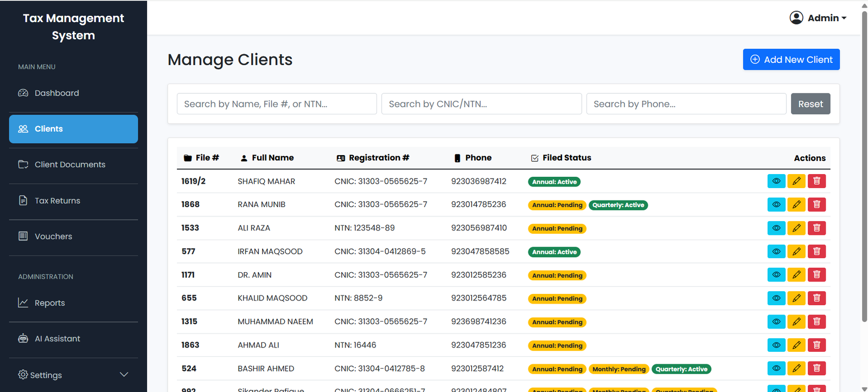Click the name AHMAD ALI

(x=258, y=345)
